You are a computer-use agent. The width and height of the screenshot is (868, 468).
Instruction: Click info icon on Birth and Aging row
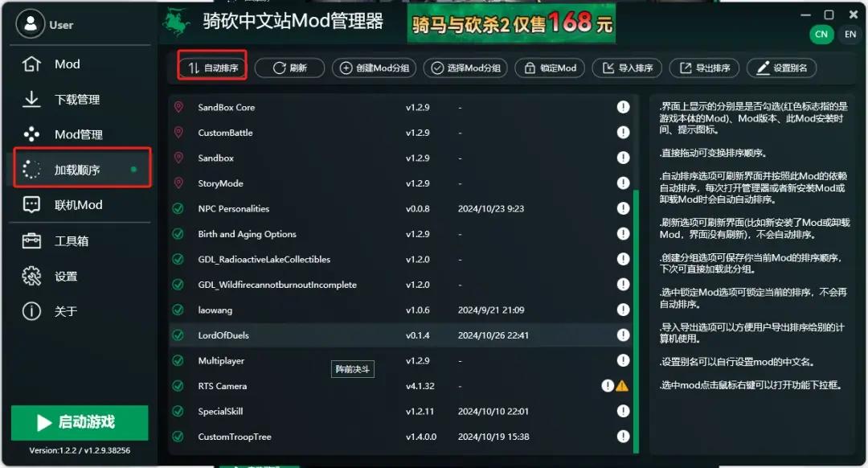click(x=624, y=234)
